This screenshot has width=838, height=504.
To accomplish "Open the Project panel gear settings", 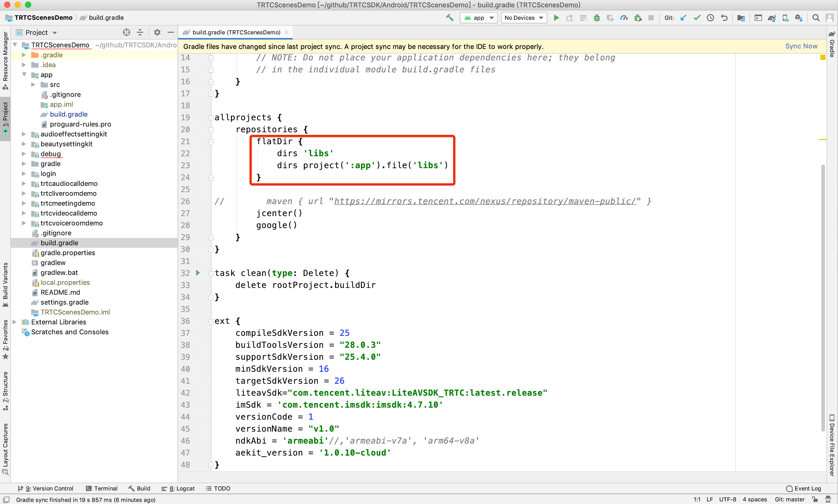I will (157, 32).
